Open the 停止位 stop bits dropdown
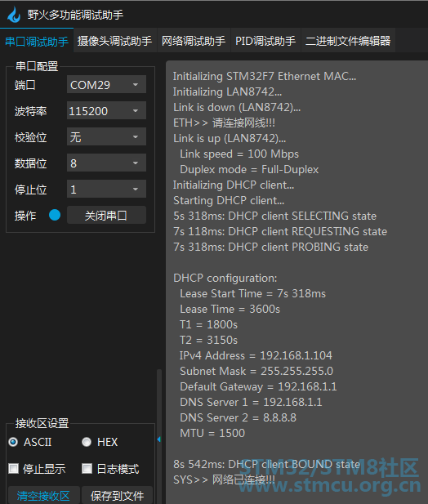428x504 pixels. 106,189
